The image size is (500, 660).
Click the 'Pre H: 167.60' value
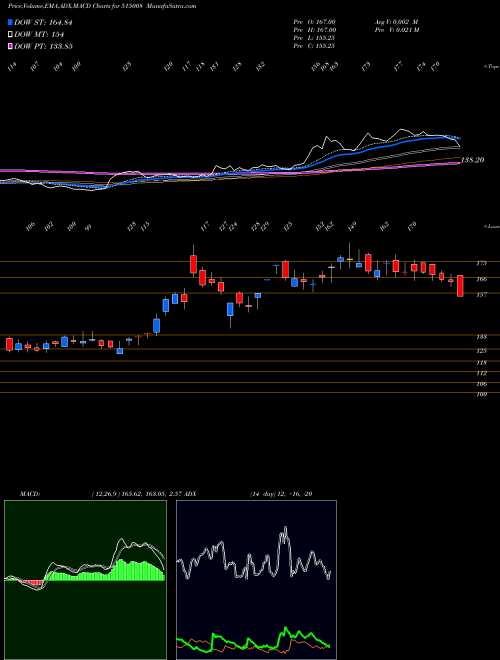314,30
